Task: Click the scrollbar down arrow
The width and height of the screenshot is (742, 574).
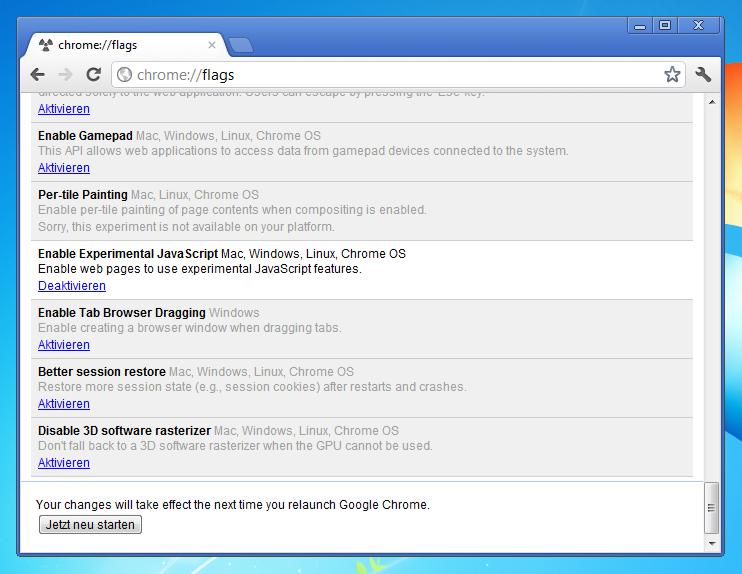Action: click(x=712, y=544)
